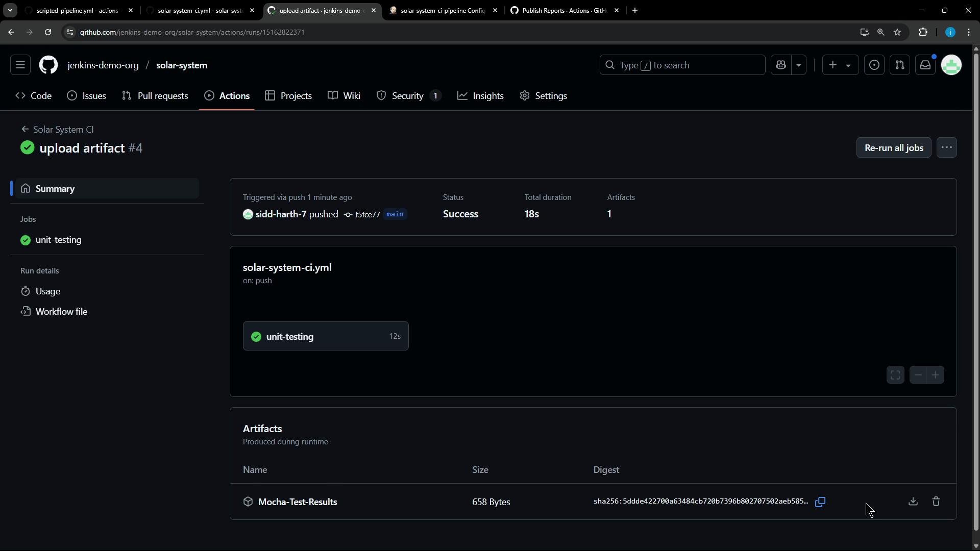Switch to scripted-pipeline.yml browser tab
Image resolution: width=980 pixels, height=551 pixels.
79,10
